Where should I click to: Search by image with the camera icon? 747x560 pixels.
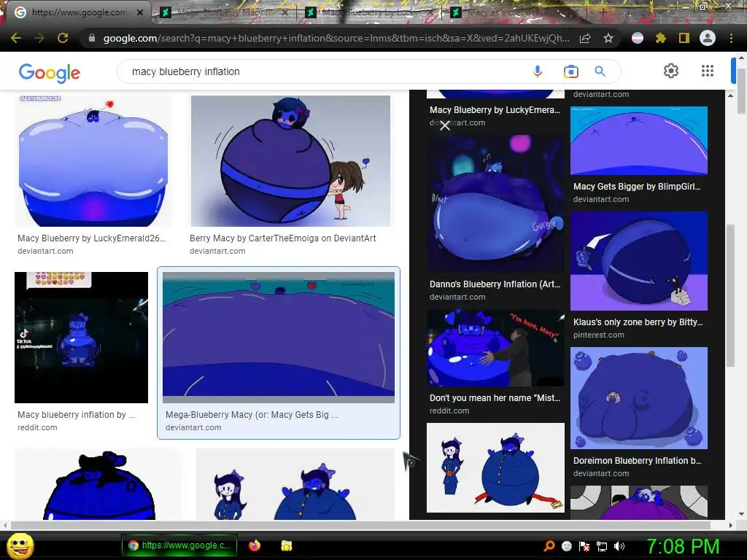click(570, 71)
